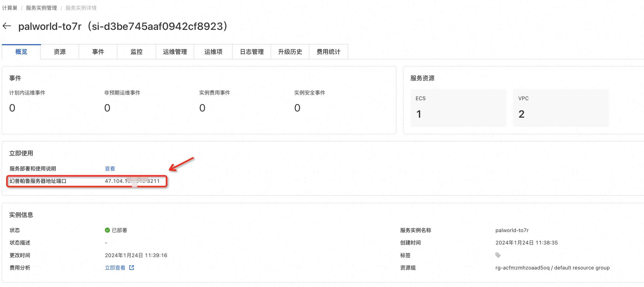
Task: Open the 费用统计 tab
Action: click(328, 52)
